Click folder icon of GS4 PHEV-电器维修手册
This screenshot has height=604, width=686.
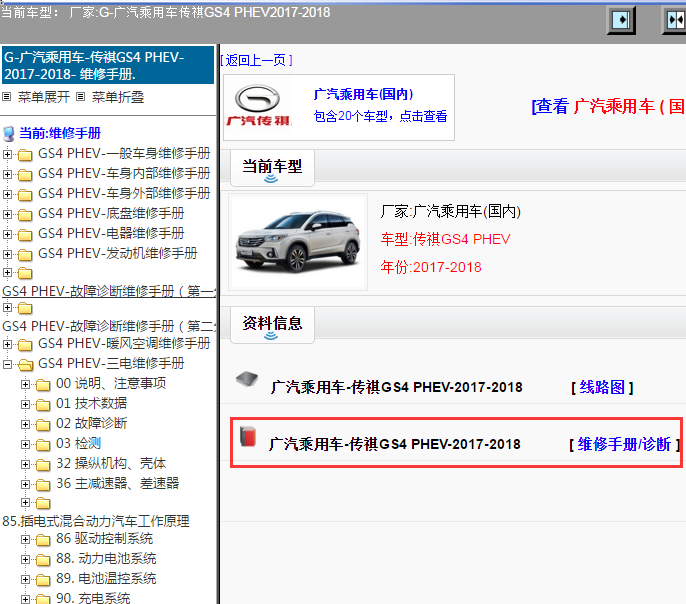pyautogui.click(x=25, y=235)
